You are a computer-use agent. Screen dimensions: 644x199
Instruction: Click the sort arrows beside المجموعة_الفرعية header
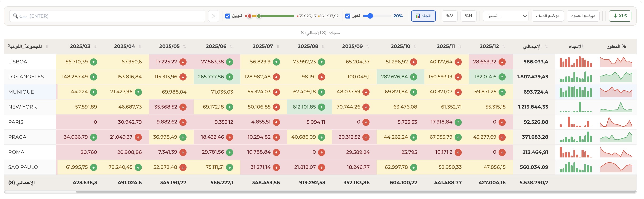[x=47, y=47]
